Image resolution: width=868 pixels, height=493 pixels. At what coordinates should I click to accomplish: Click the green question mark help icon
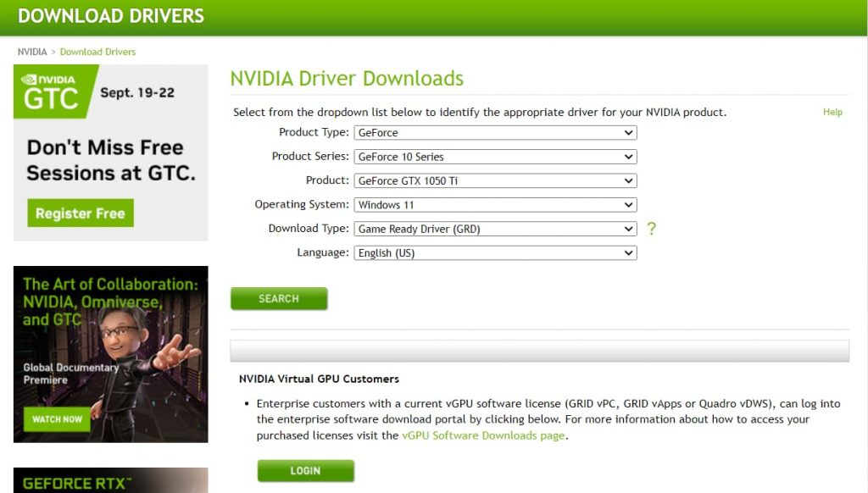pyautogui.click(x=652, y=229)
